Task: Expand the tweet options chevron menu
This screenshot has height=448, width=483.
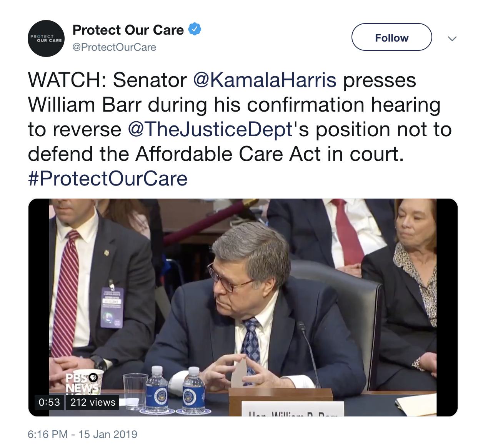Action: [452, 38]
